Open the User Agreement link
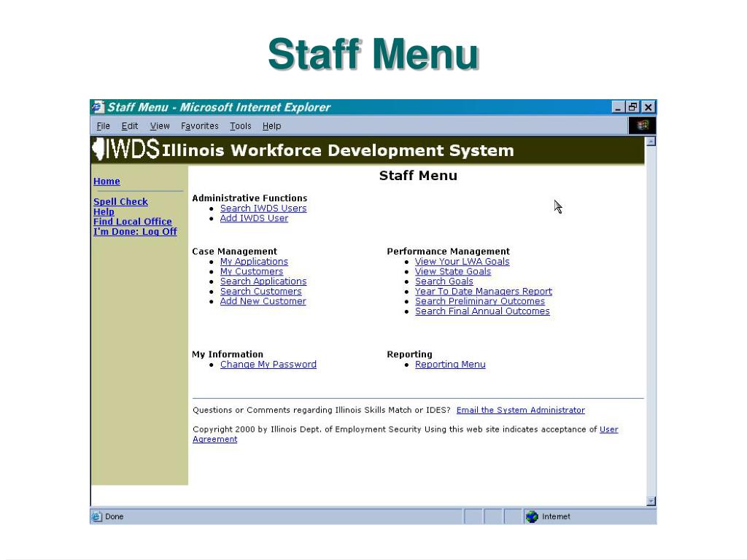 [608, 429]
